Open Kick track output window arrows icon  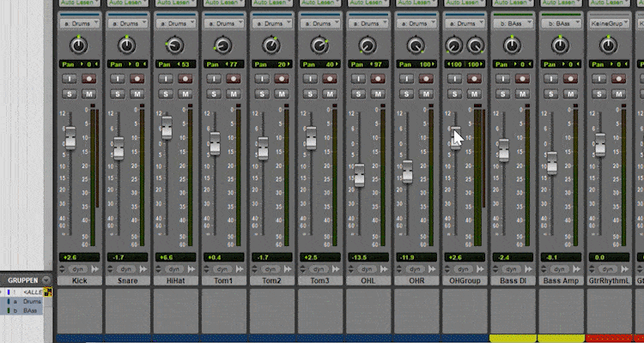tap(94, 269)
